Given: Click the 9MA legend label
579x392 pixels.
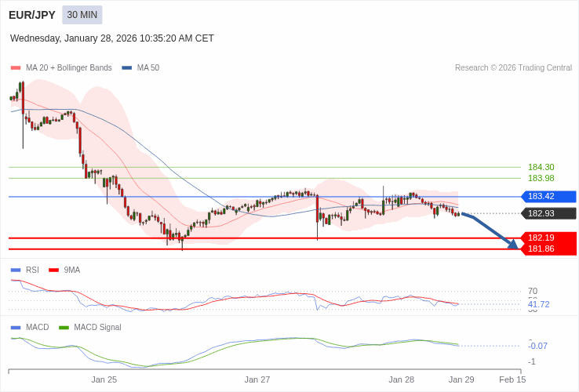Looking at the screenshot, I should [72, 270].
